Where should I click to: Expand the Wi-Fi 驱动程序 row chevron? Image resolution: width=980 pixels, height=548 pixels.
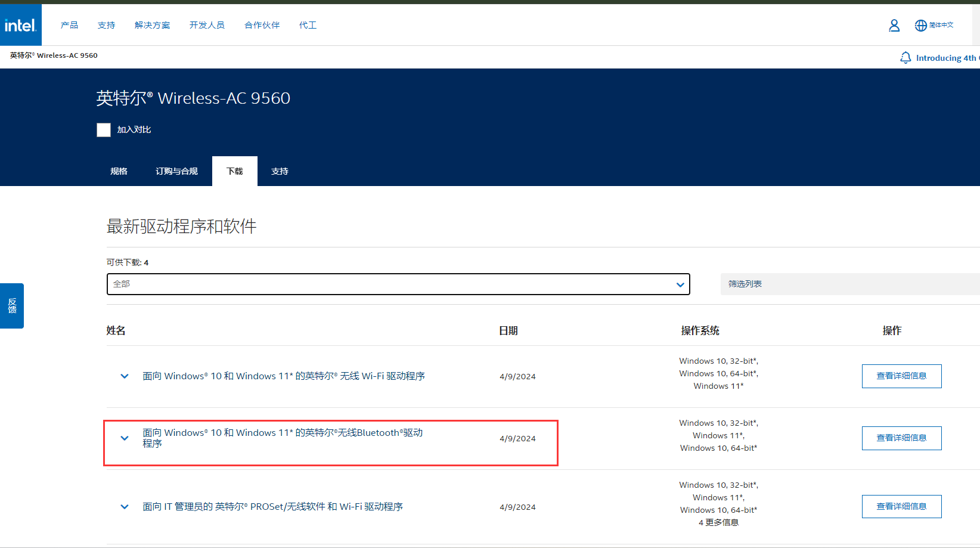click(x=125, y=376)
